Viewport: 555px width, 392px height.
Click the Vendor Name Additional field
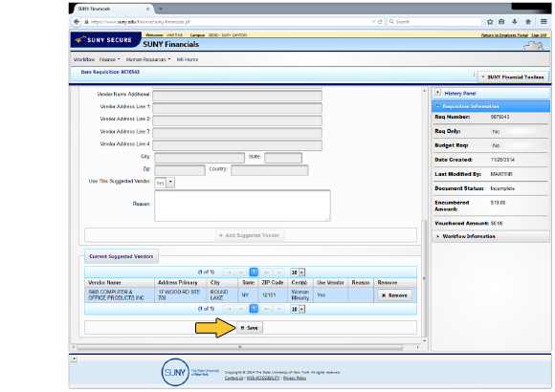click(x=237, y=96)
